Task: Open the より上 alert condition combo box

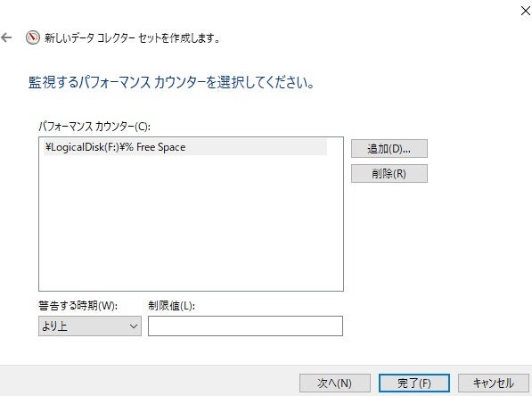Action: [x=90, y=326]
